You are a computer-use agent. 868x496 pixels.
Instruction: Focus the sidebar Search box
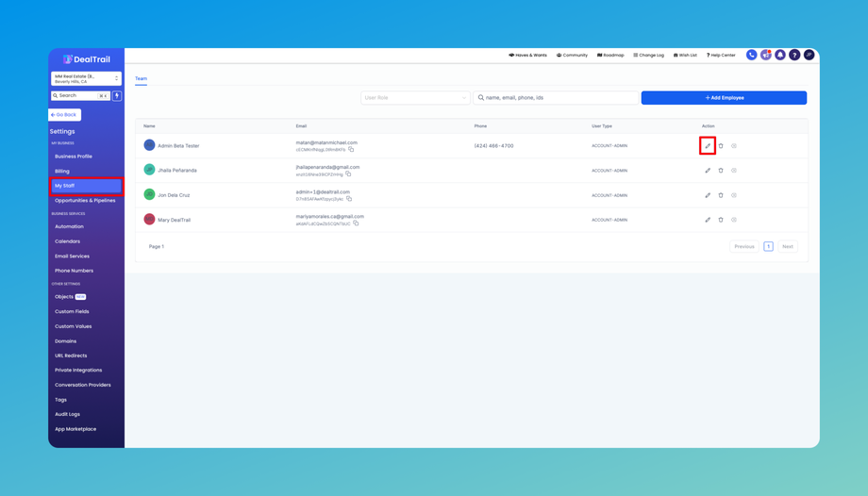tap(81, 96)
